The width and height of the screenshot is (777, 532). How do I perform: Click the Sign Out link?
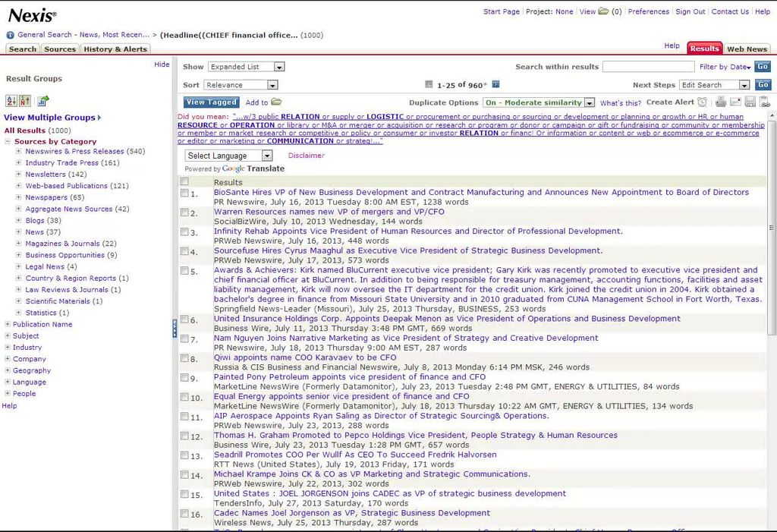coord(690,11)
